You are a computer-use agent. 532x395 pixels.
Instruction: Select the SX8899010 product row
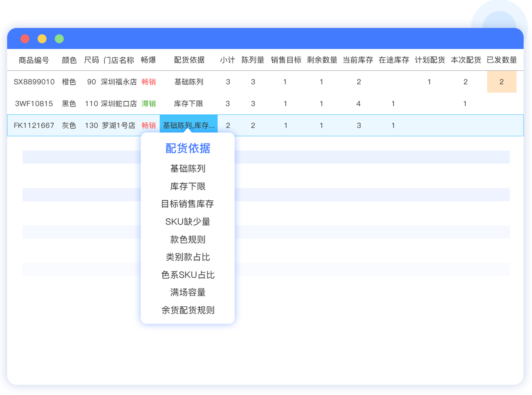click(34, 82)
